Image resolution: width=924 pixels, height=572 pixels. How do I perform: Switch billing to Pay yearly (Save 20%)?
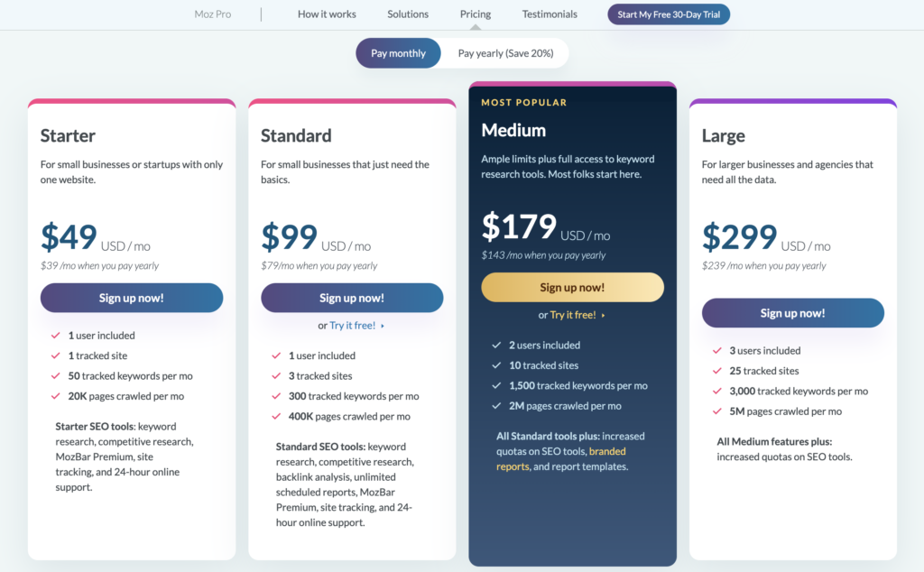pos(505,53)
